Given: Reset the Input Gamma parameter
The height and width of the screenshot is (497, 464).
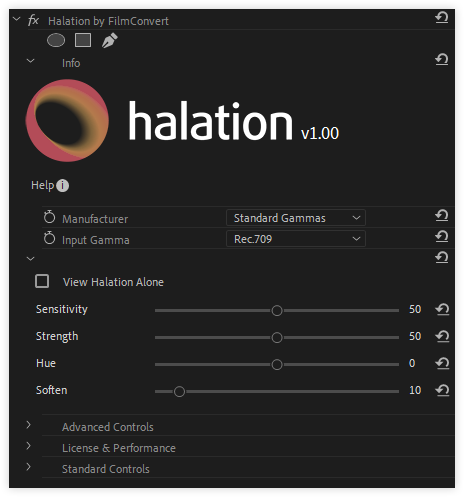Looking at the screenshot, I should click(442, 236).
